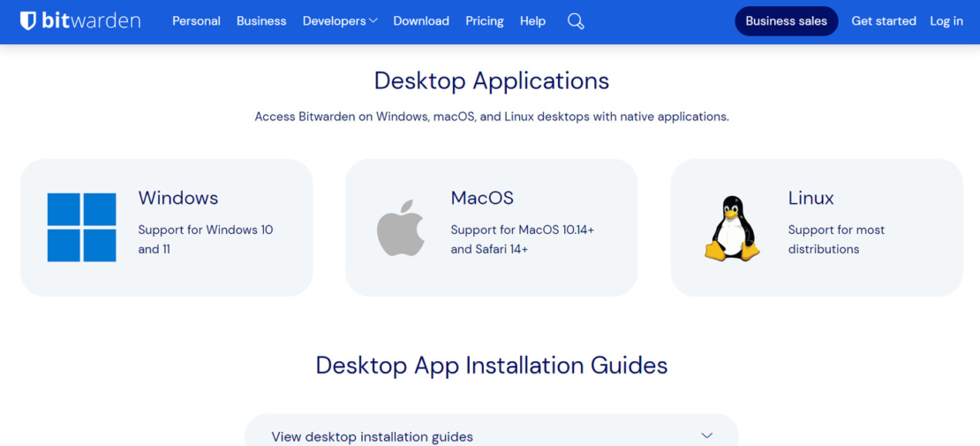The image size is (980, 446).
Task: Click the 'Access Bitwarden on Windows' description text
Action: (x=491, y=117)
